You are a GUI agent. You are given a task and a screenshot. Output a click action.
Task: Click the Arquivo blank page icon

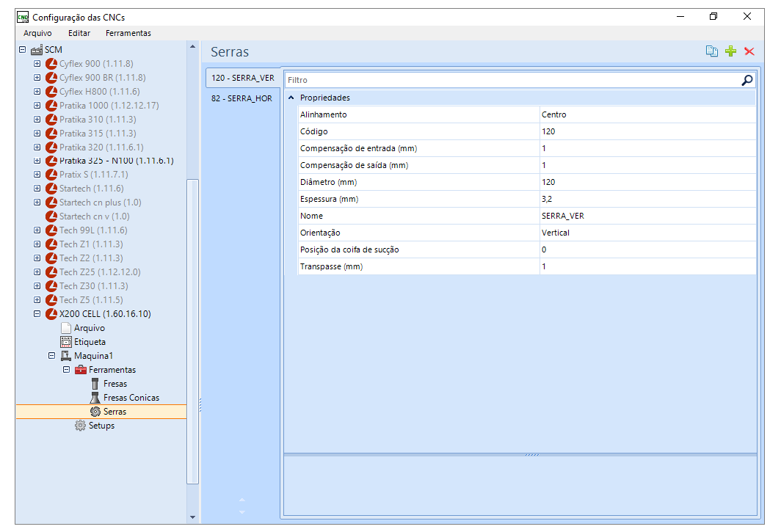tap(66, 328)
